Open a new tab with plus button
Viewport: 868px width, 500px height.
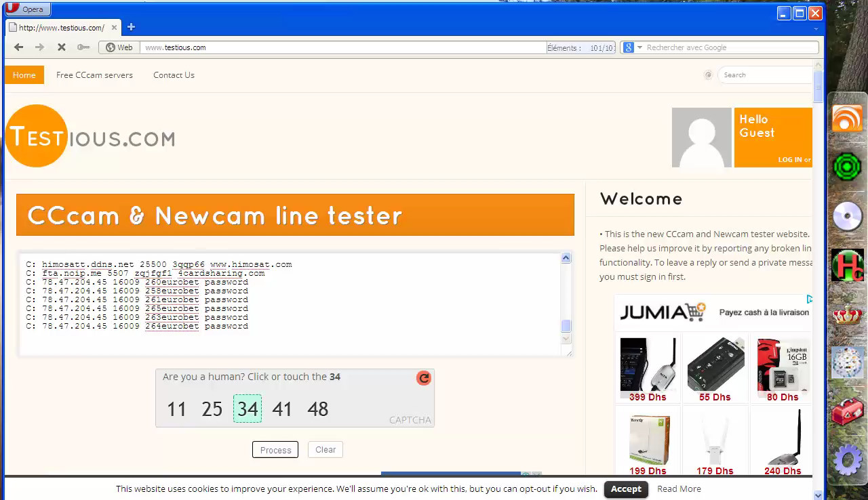[131, 27]
